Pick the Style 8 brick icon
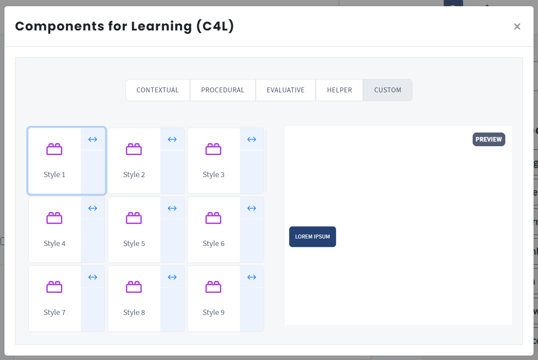The image size is (538, 360). pyautogui.click(x=134, y=287)
